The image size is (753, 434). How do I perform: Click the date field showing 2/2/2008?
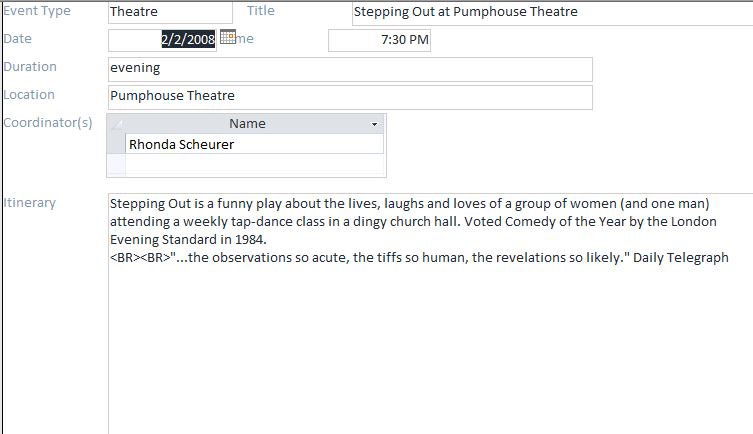(x=162, y=40)
